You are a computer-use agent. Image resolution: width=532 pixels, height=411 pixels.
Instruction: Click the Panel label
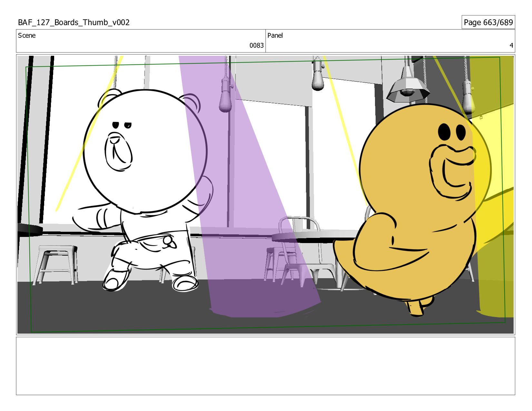pyautogui.click(x=275, y=35)
